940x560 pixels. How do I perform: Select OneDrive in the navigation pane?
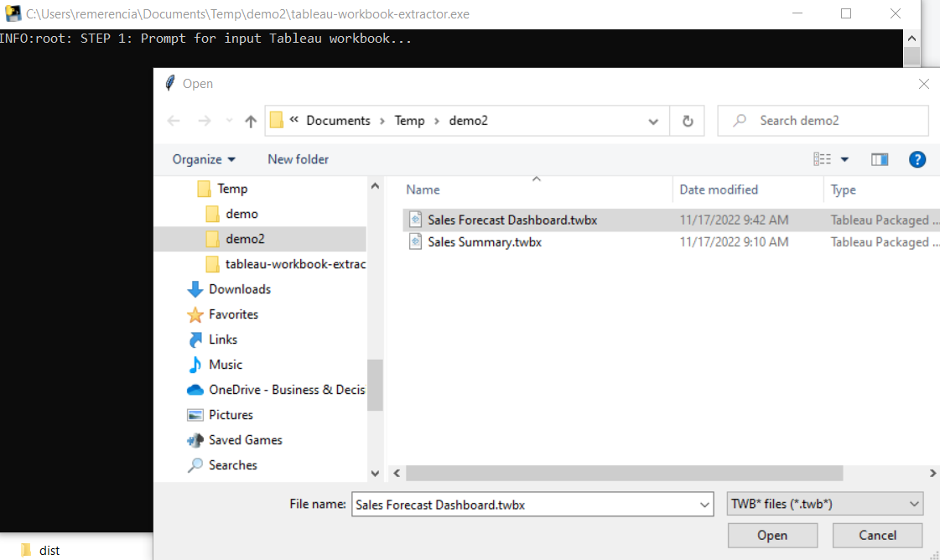coord(287,390)
